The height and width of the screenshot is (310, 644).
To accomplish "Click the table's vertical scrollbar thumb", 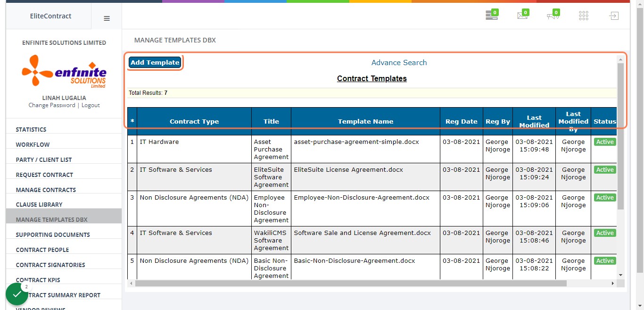I will point(620,136).
